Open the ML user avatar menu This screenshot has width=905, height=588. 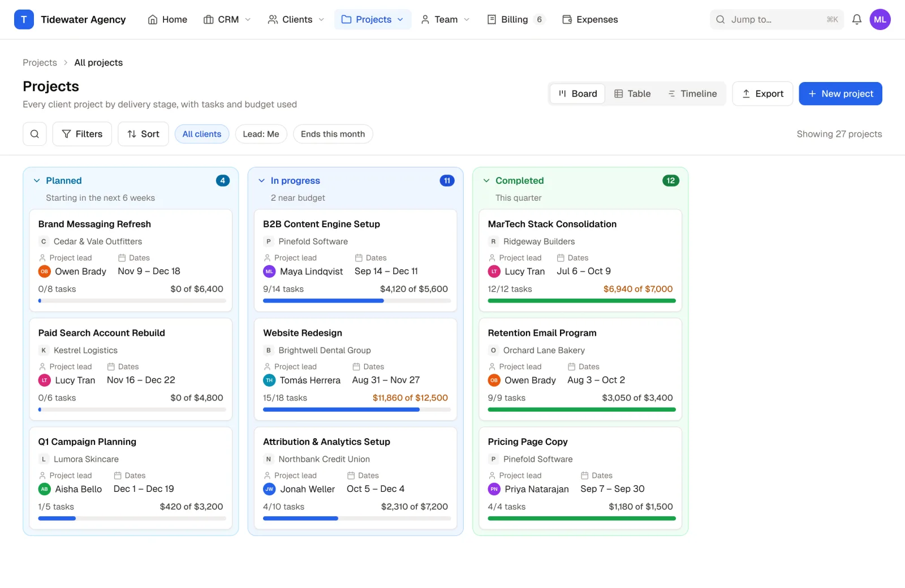click(880, 19)
